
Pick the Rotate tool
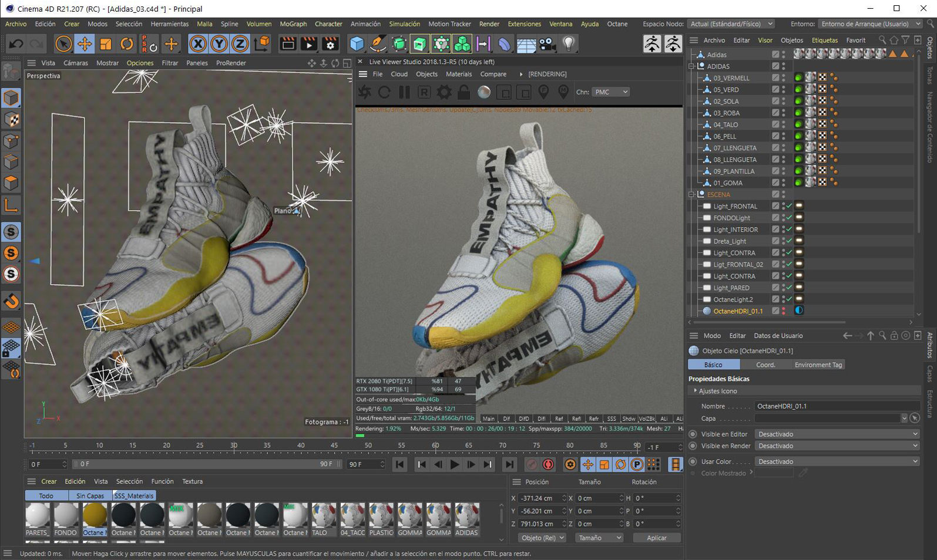pyautogui.click(x=127, y=43)
